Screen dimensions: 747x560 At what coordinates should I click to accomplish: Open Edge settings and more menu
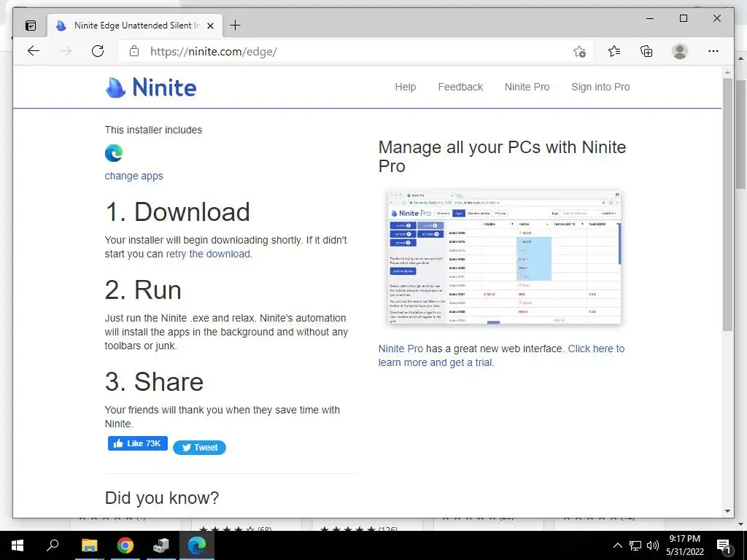[x=713, y=51]
